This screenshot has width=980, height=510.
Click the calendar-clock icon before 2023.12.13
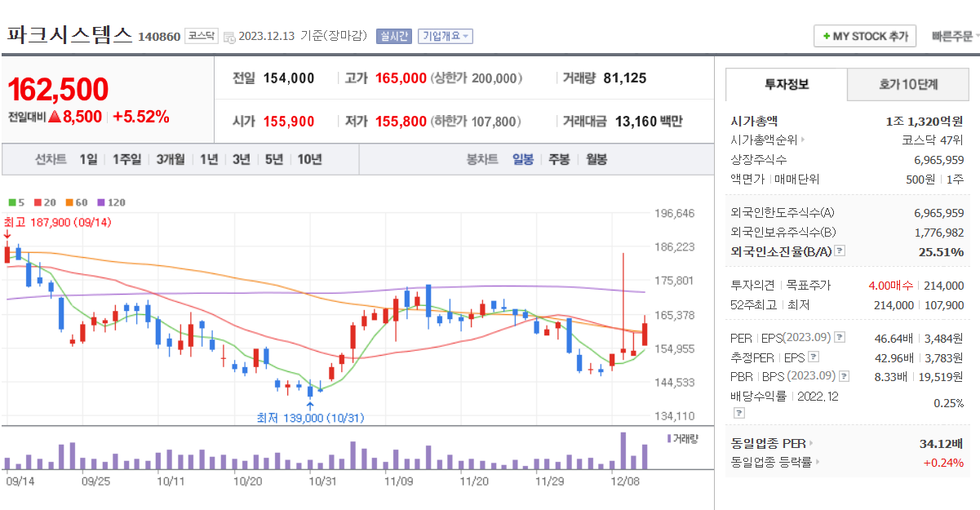point(229,37)
